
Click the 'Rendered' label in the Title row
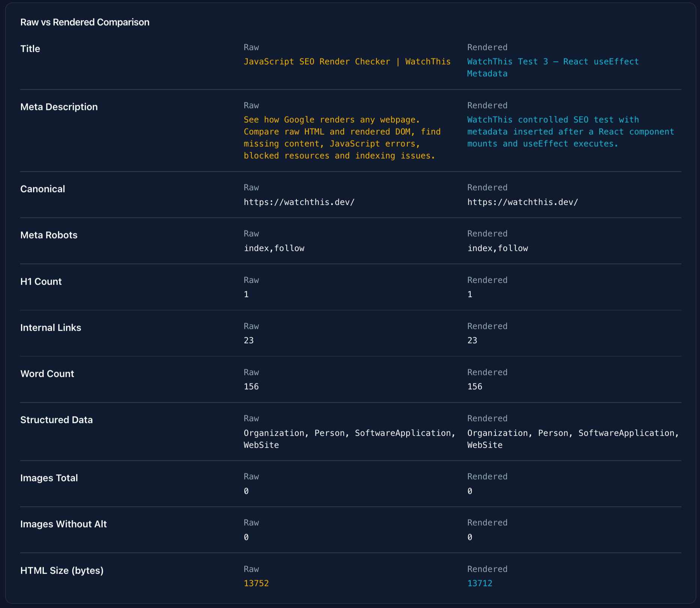click(x=487, y=47)
